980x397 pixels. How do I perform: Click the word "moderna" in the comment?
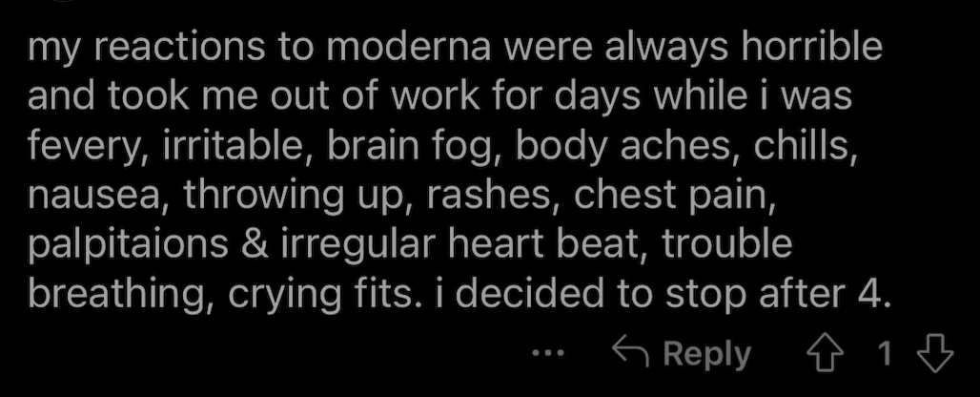(408, 47)
